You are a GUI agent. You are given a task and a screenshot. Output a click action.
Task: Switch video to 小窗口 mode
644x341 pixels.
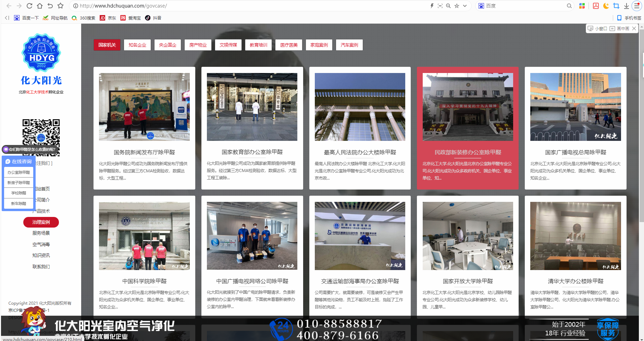pyautogui.click(x=597, y=28)
